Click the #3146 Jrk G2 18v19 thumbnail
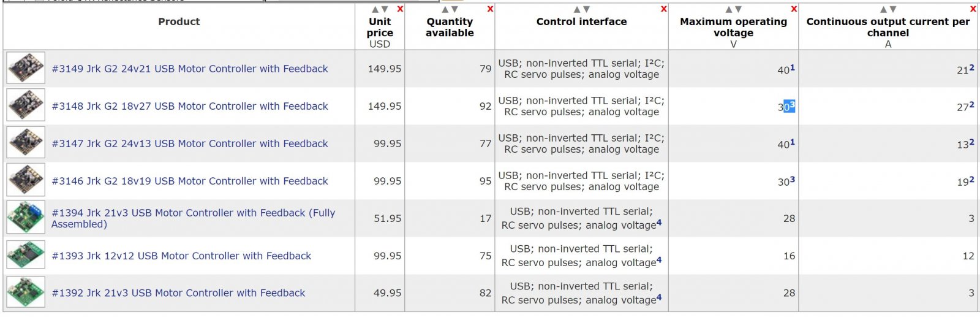This screenshot has height=317, width=980. tap(26, 180)
